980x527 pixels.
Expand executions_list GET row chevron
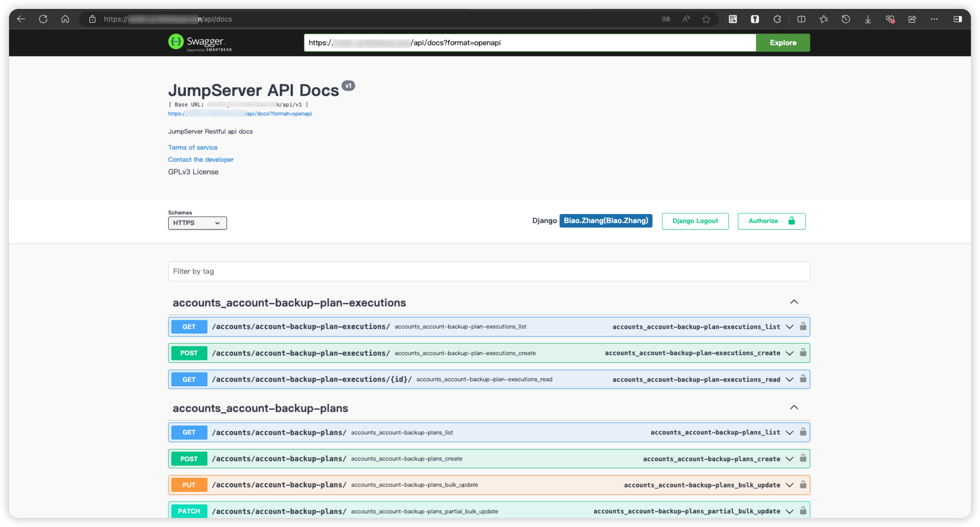[x=790, y=327]
